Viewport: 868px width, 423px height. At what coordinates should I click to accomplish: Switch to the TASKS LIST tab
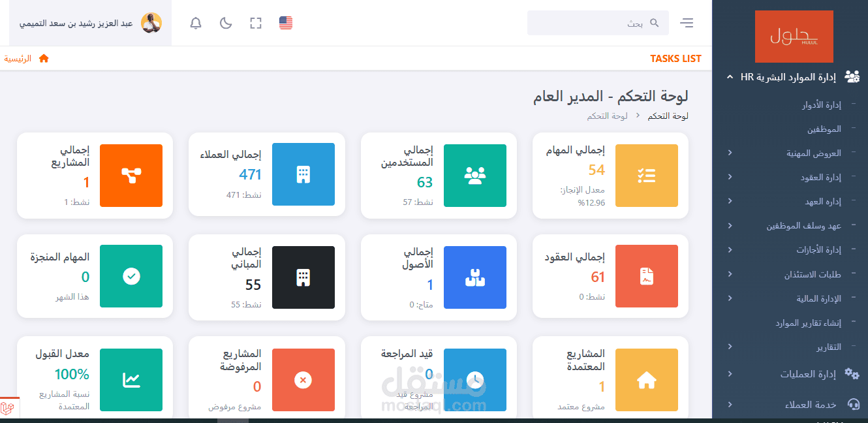[x=675, y=58]
